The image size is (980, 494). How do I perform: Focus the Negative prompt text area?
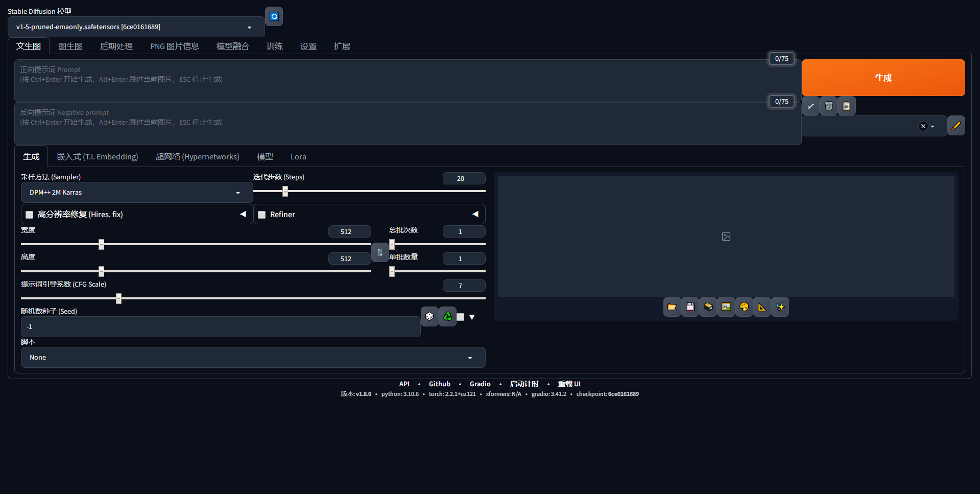point(408,124)
